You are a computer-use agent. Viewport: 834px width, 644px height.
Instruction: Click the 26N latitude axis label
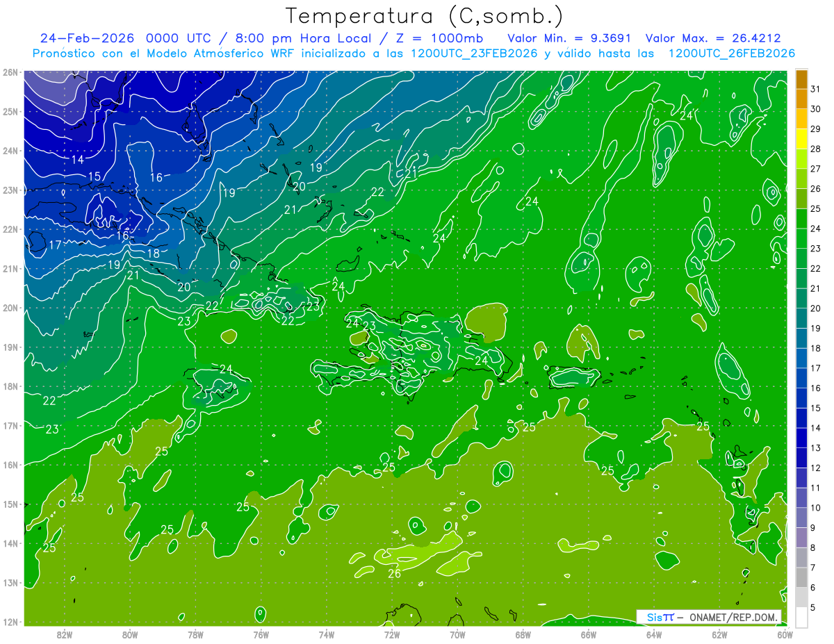tap(10, 72)
